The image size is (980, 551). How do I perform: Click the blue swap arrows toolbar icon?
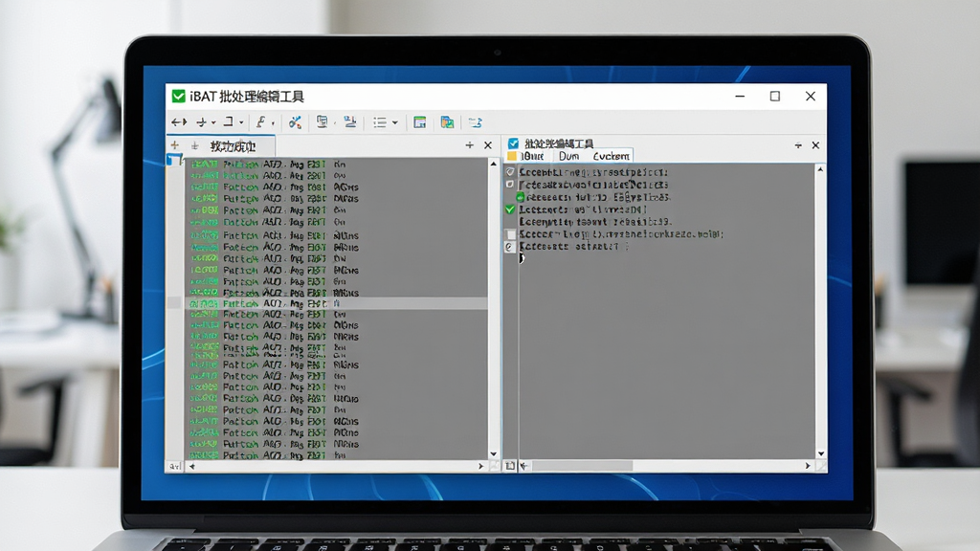(x=475, y=122)
